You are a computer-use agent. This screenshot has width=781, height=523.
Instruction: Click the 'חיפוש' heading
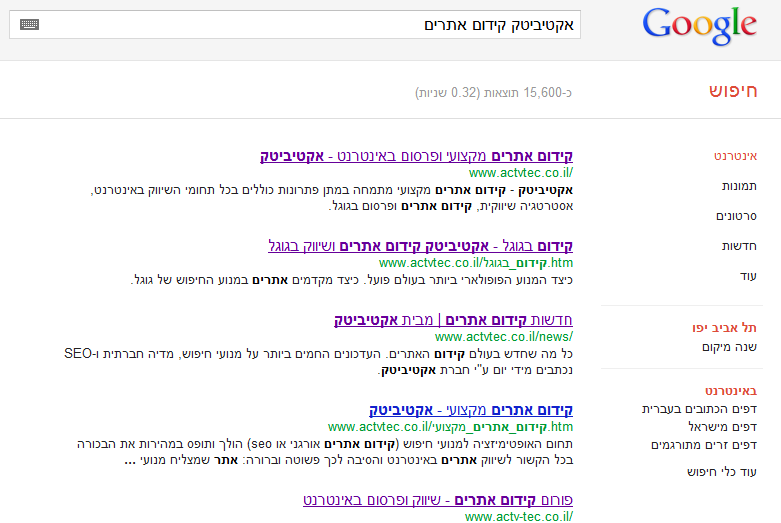click(733, 91)
